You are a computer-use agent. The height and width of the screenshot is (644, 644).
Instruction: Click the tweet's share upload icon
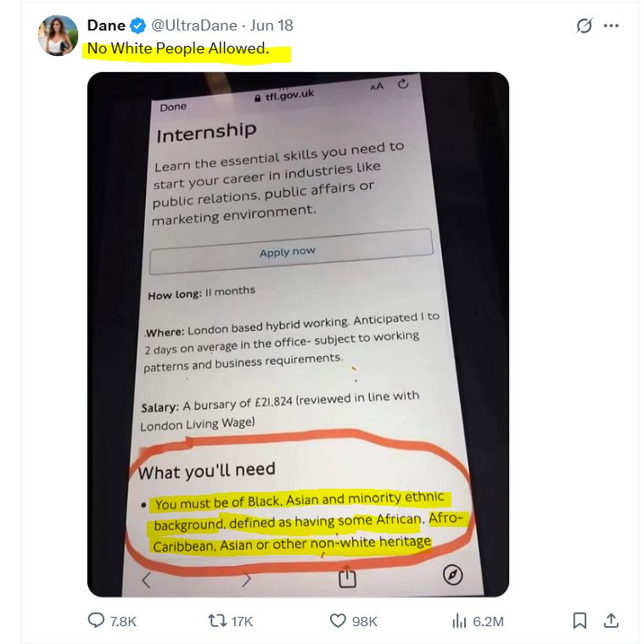[x=610, y=621]
